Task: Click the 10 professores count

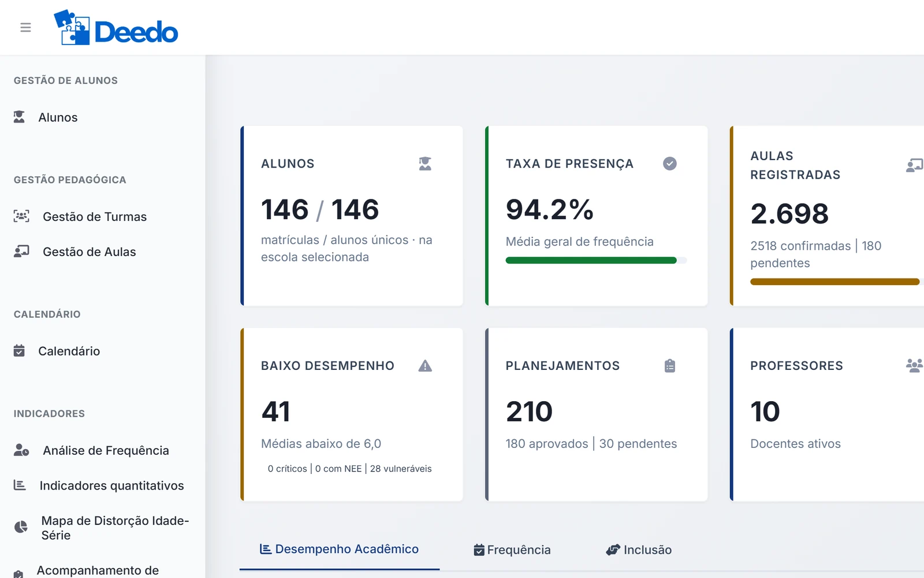Action: (x=765, y=412)
